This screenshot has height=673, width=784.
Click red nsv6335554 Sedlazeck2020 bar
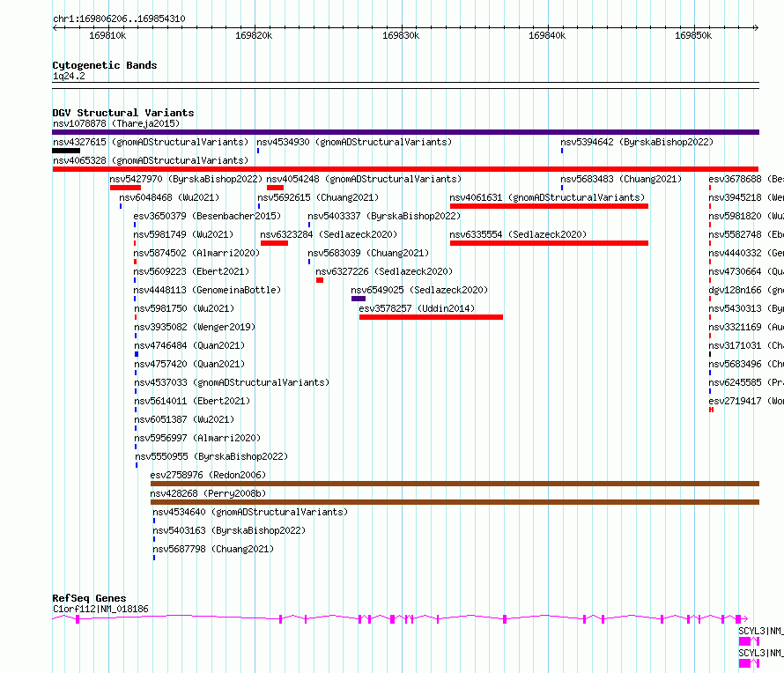click(549, 243)
